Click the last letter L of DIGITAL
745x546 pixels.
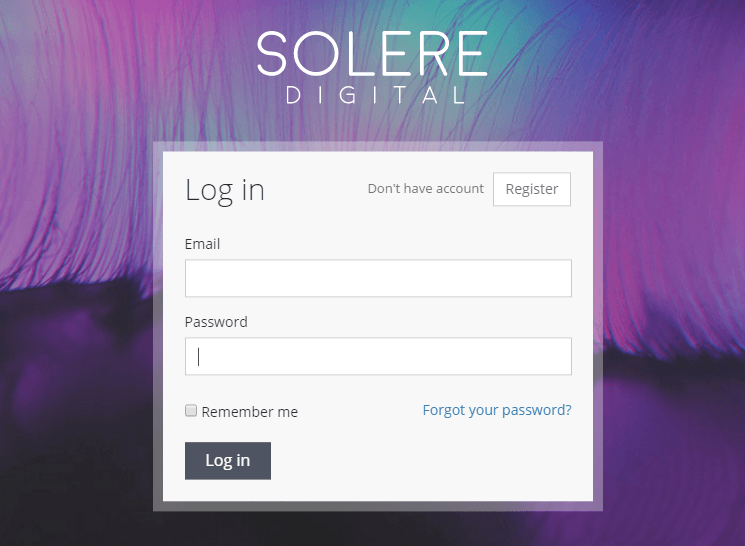coord(459,96)
